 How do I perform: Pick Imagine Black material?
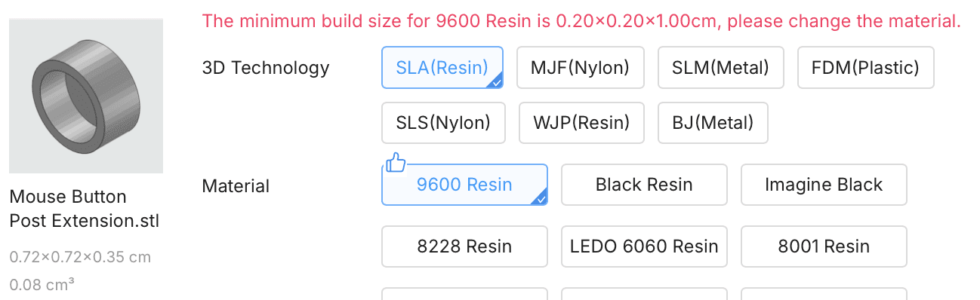[x=824, y=185]
